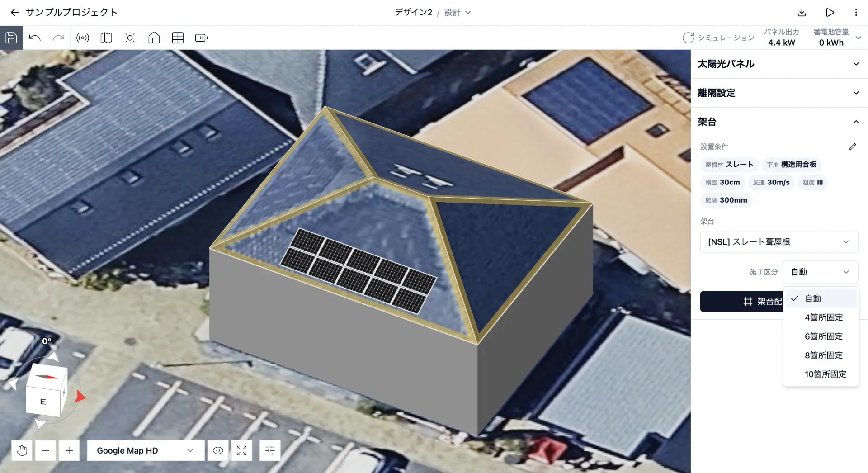Select the solar panel array on roof
Screen dimensions: 868x473
coord(359,270)
